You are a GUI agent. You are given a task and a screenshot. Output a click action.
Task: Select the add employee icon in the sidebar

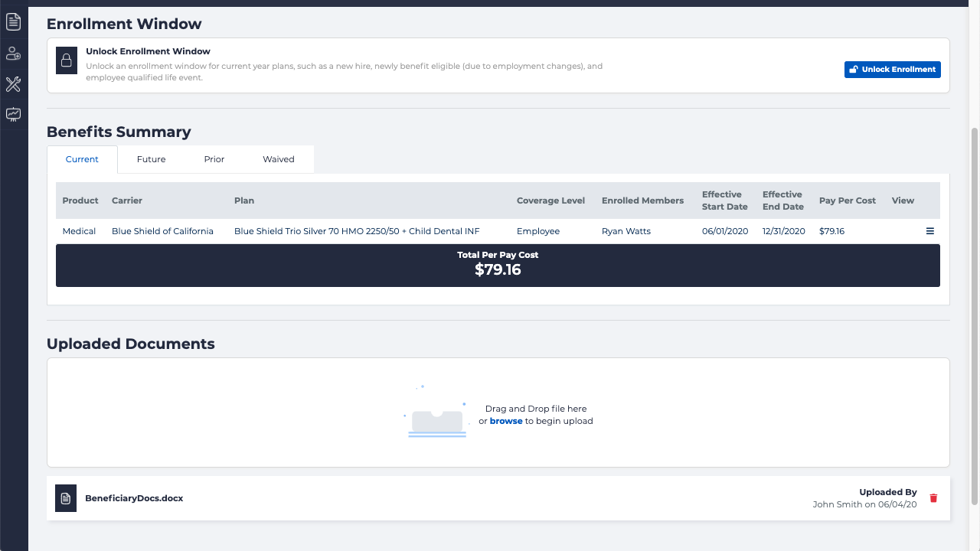point(13,53)
